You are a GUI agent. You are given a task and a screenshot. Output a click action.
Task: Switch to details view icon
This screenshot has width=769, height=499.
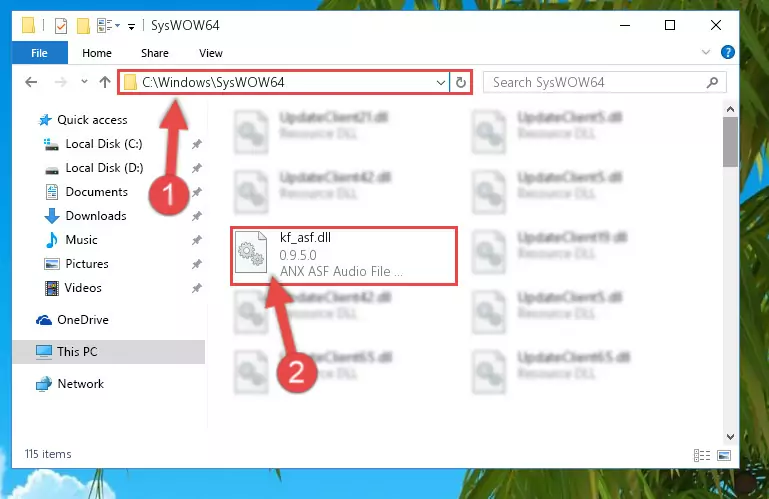(x=702, y=455)
